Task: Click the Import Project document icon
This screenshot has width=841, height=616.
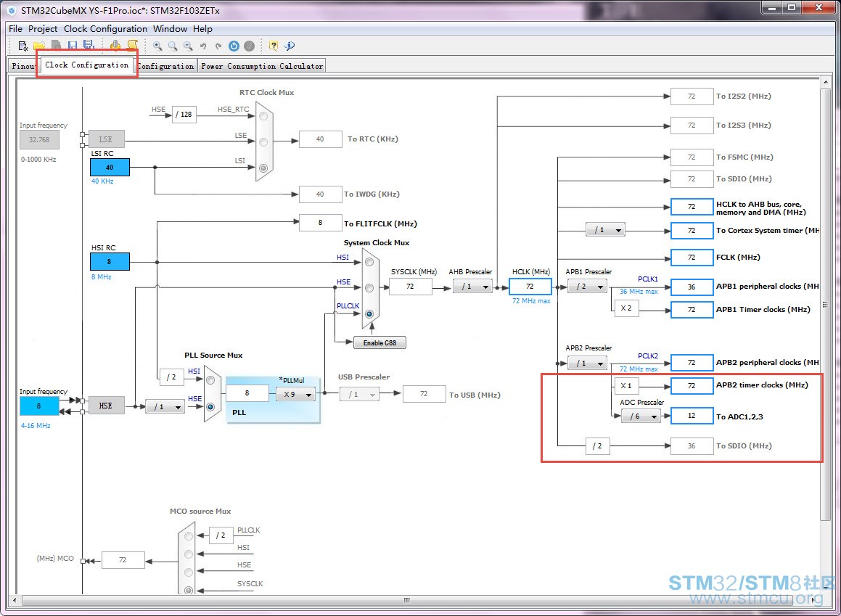Action: 56,46
